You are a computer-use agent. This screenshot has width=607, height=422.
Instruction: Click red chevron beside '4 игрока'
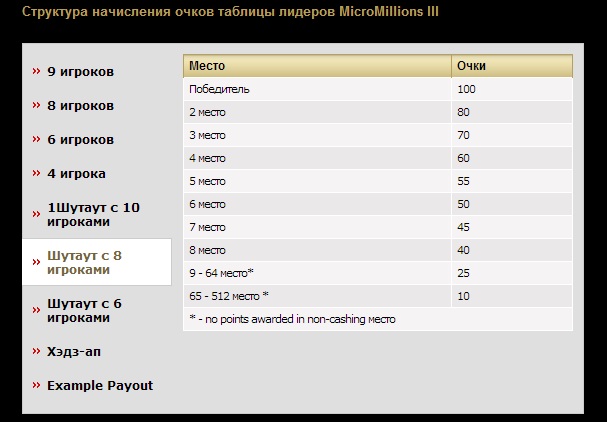(36, 173)
